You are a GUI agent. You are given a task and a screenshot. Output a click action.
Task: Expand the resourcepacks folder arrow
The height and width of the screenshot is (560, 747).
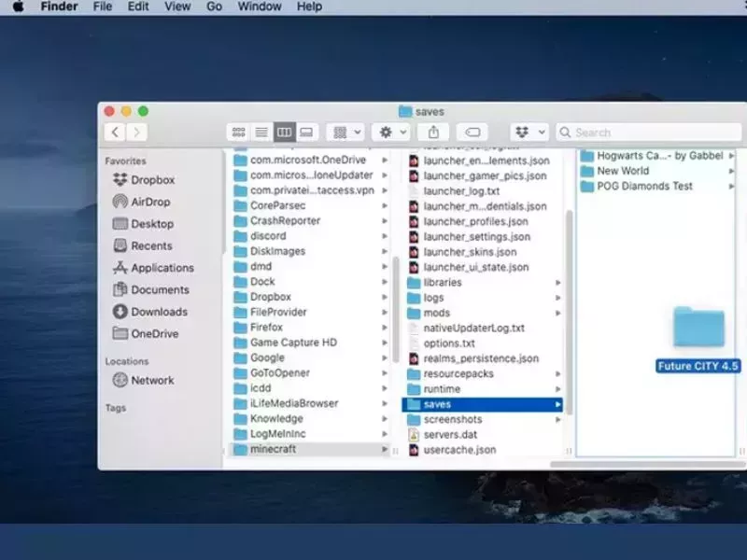point(557,374)
